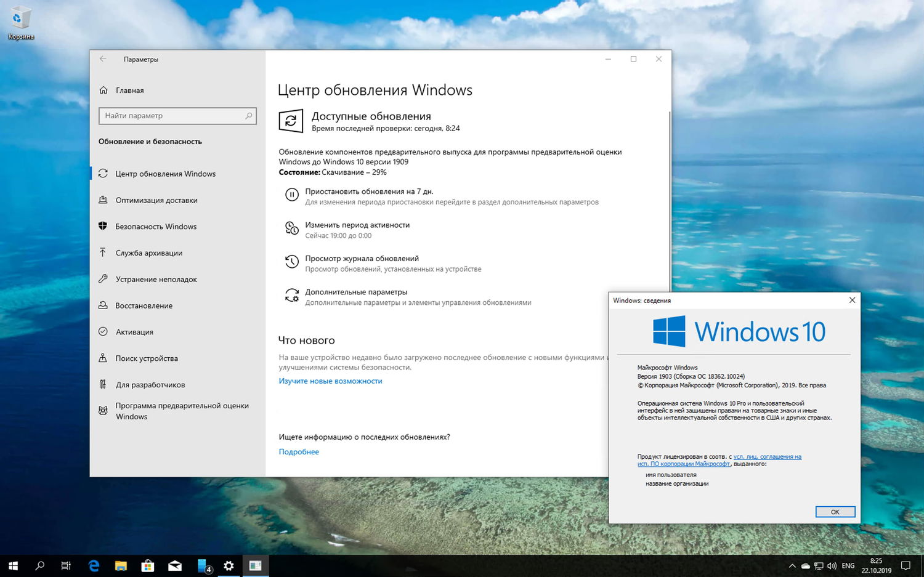Image resolution: width=924 pixels, height=577 pixels.
Task: Click the clock icon for Изменить период активности
Action: pyautogui.click(x=291, y=228)
